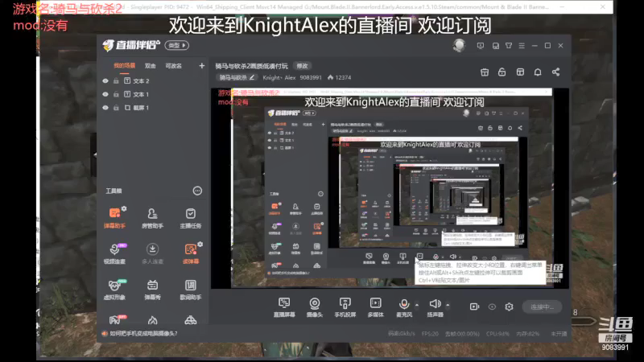The image size is (644, 362).
Task: Toggle the lock on 文本 2 layer
Action: pyautogui.click(x=116, y=81)
